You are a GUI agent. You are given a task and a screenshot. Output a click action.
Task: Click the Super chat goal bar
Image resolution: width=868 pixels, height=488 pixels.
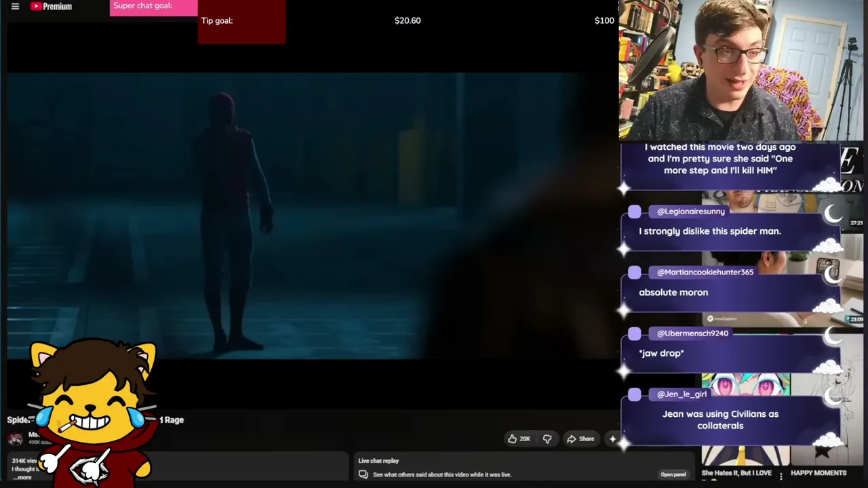(x=154, y=7)
